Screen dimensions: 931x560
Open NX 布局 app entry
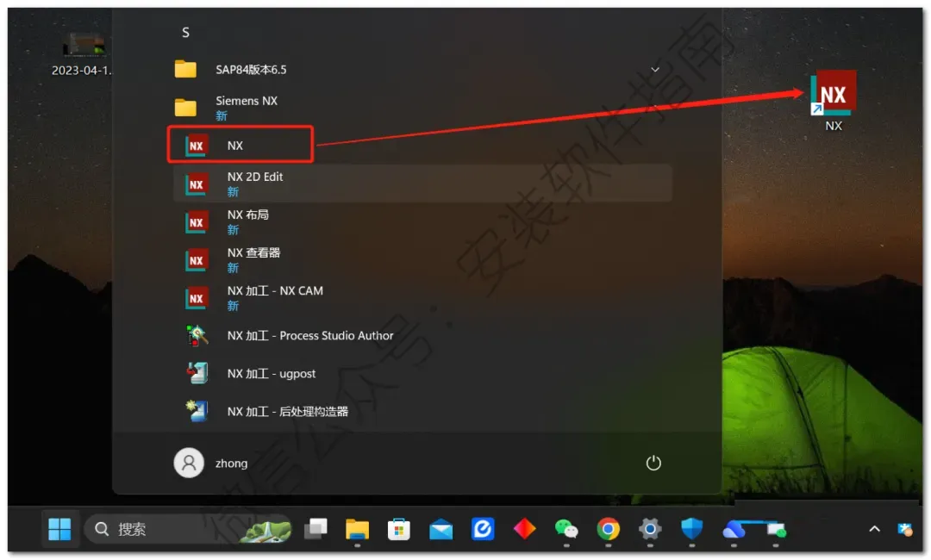[x=422, y=222]
